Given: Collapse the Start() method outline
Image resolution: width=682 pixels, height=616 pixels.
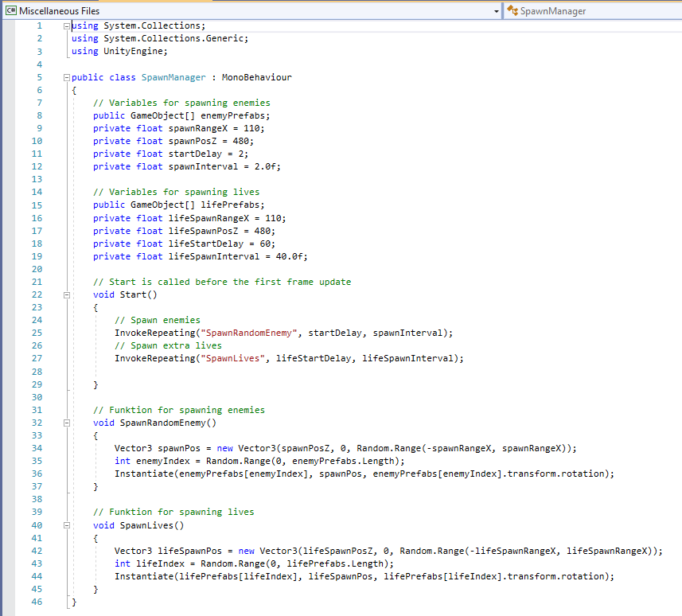Looking at the screenshot, I should point(67,295).
